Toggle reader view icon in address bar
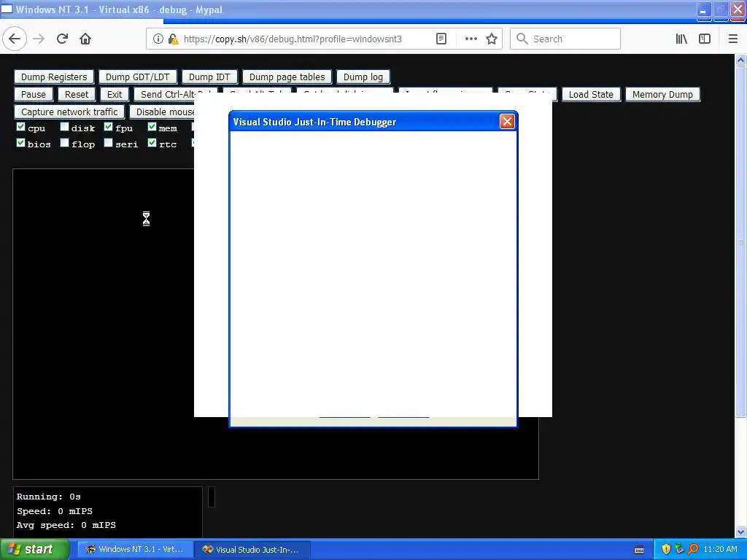Image resolution: width=747 pixels, height=560 pixels. coord(441,39)
